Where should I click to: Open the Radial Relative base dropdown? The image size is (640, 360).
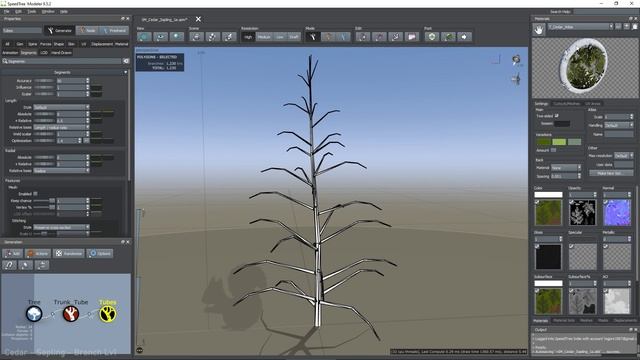tap(61, 171)
